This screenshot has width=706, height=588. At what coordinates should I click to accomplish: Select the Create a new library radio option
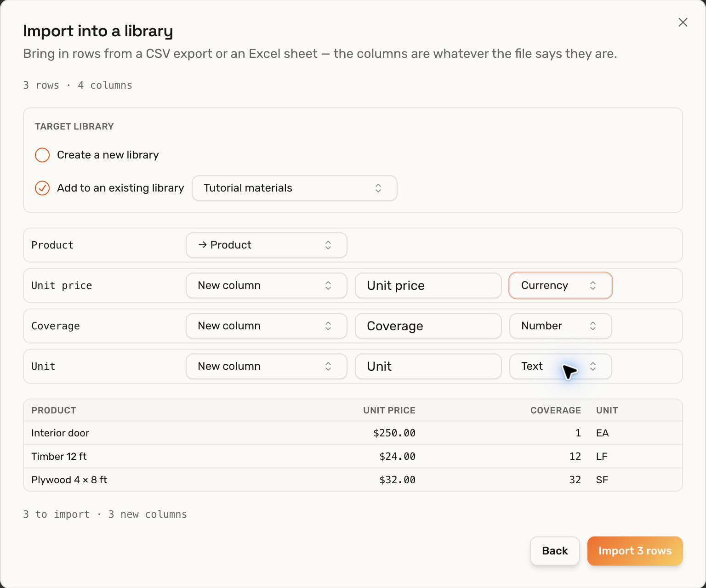point(42,155)
